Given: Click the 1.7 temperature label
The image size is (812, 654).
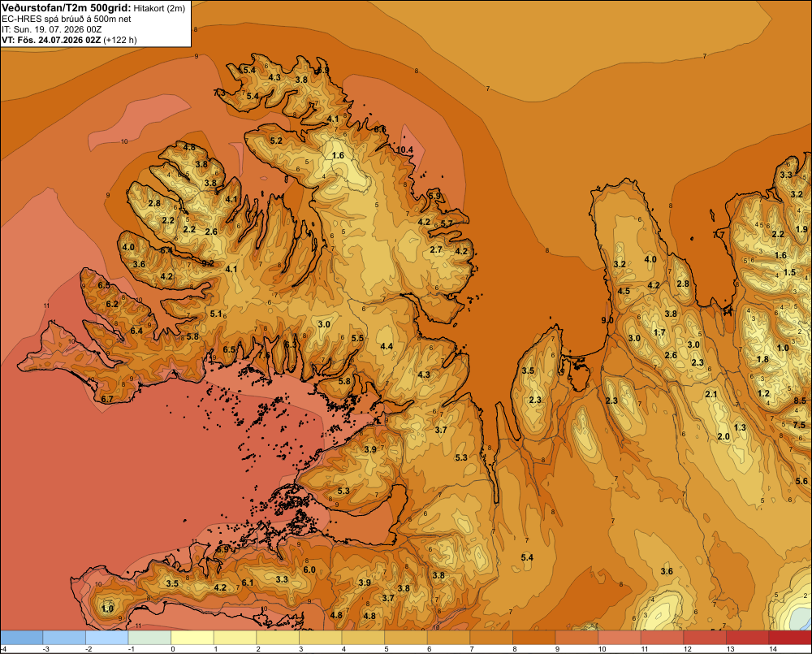Looking at the screenshot, I should (659, 332).
